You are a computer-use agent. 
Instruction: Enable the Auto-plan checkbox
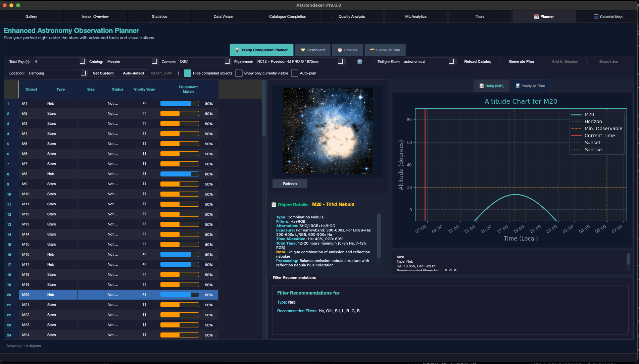(x=295, y=73)
